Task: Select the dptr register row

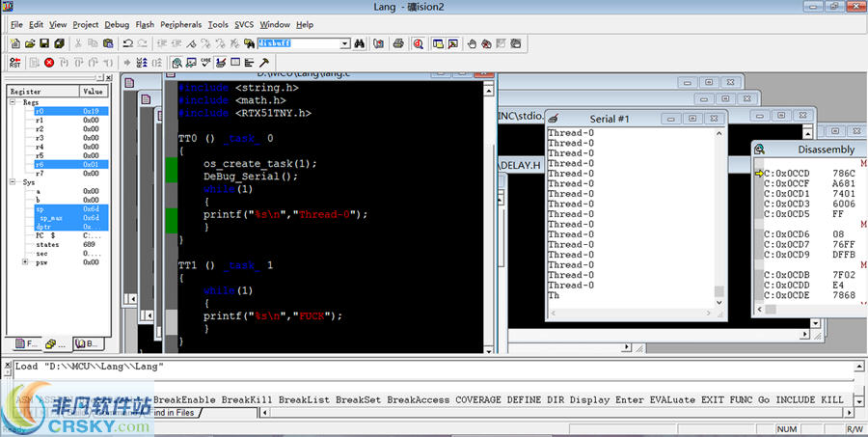Action: [x=70, y=227]
